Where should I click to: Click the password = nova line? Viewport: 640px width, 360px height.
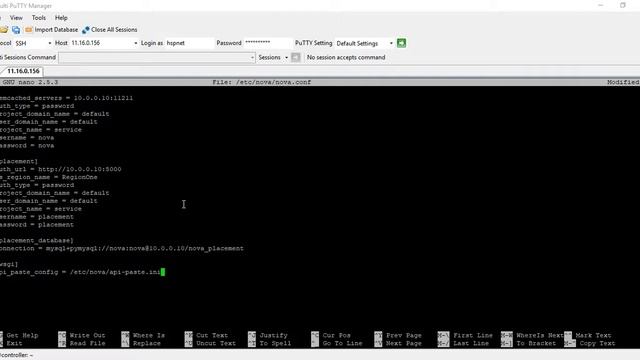(x=27, y=145)
